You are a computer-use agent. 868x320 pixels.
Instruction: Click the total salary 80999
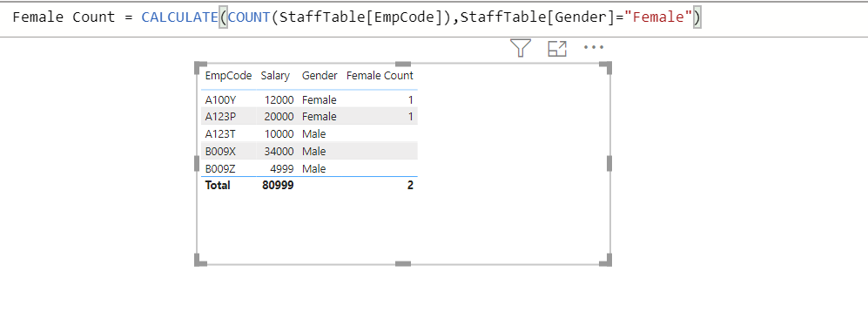pos(278,185)
